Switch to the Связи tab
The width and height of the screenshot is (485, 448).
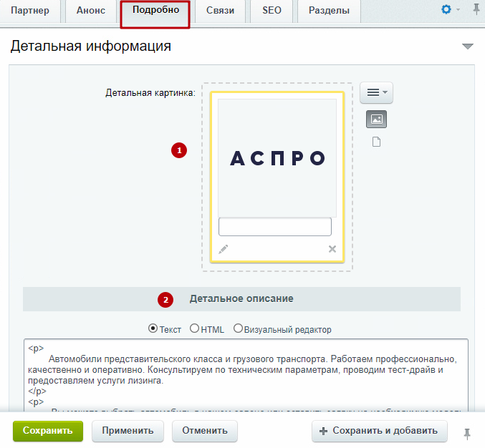point(220,11)
